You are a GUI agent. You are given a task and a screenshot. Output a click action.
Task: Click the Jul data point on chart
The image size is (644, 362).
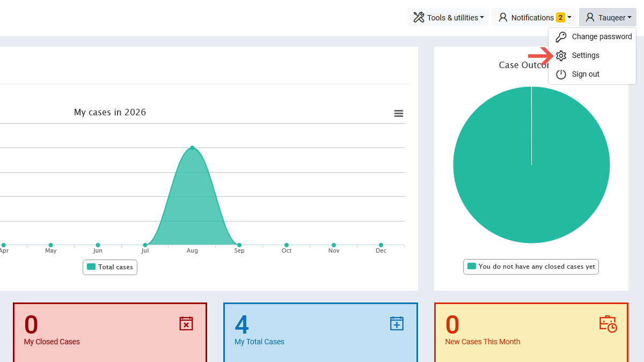tap(145, 245)
